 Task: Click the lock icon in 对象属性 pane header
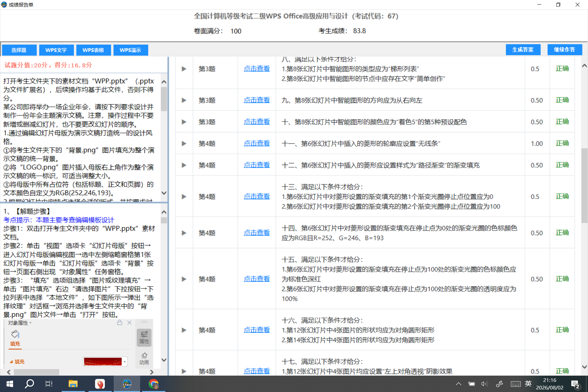(120, 323)
